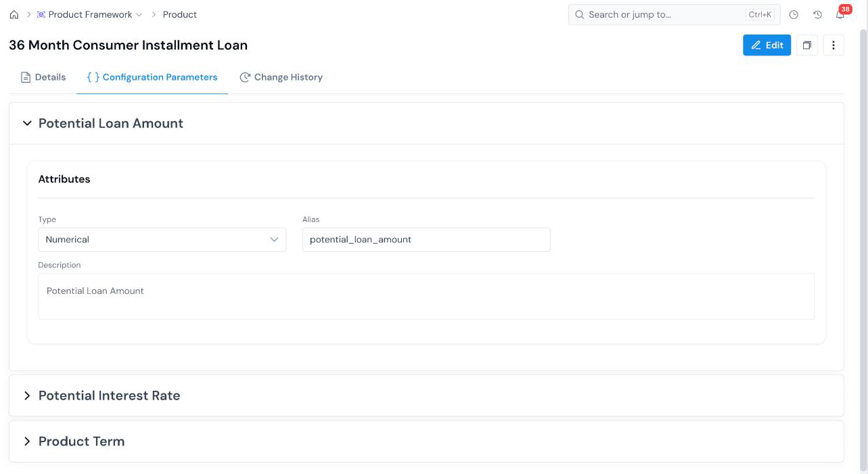Open the Change History tab
The image size is (868, 474).
pyautogui.click(x=281, y=77)
